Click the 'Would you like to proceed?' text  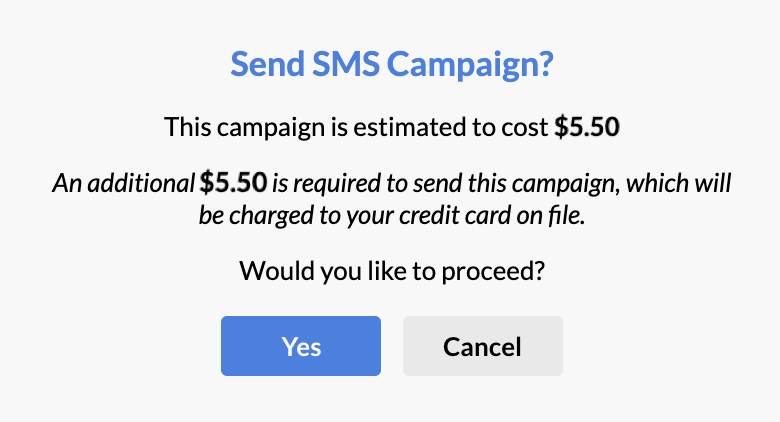(x=392, y=271)
